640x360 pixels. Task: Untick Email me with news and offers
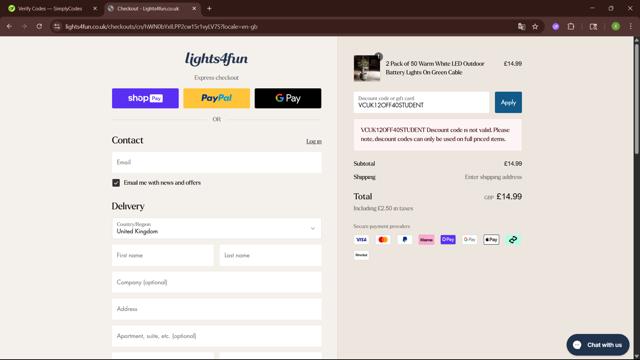click(x=116, y=182)
